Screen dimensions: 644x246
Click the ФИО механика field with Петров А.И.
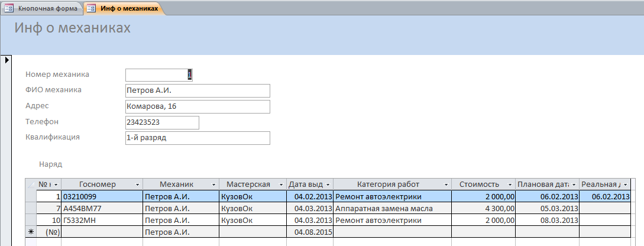(x=198, y=90)
